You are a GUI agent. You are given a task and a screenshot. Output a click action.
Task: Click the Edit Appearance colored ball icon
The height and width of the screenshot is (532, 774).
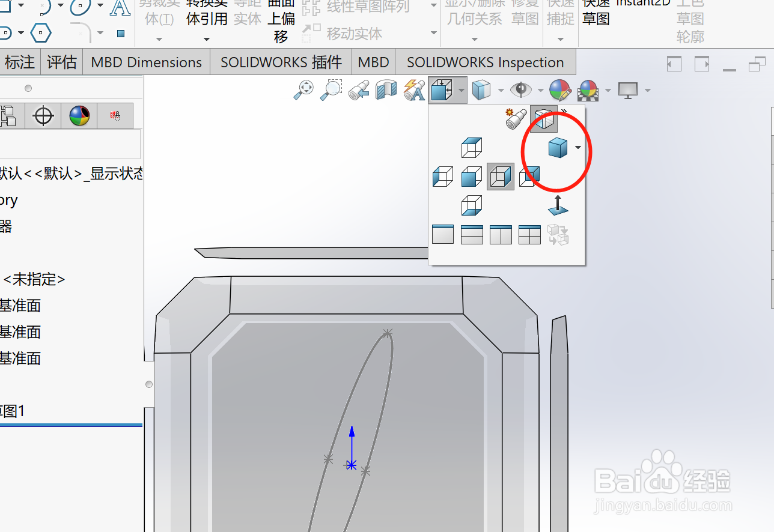(559, 90)
